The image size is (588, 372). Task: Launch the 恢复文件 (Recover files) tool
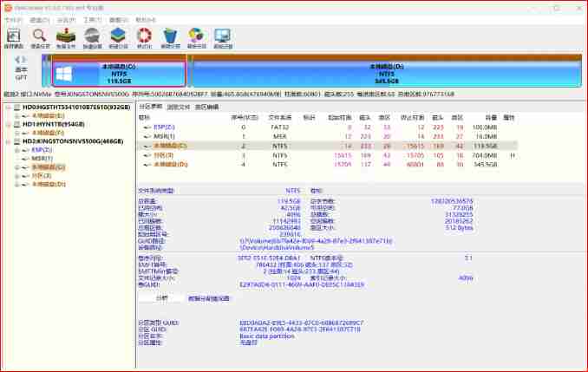pyautogui.click(x=66, y=38)
